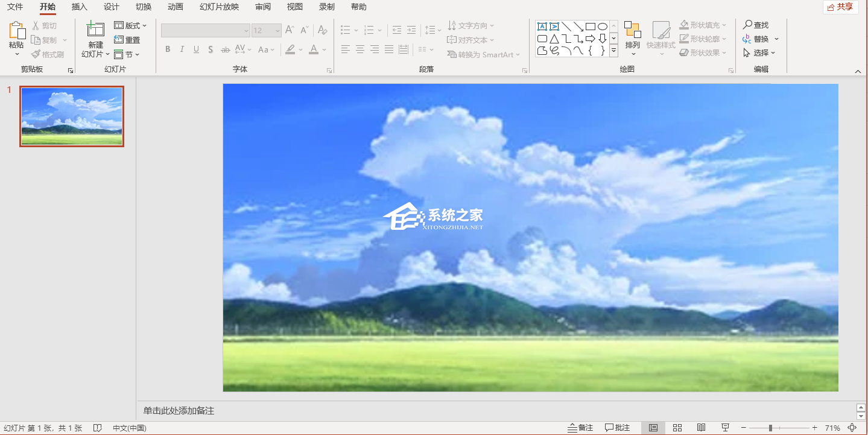The width and height of the screenshot is (868, 435).
Task: Toggle center text alignment
Action: pyautogui.click(x=360, y=49)
